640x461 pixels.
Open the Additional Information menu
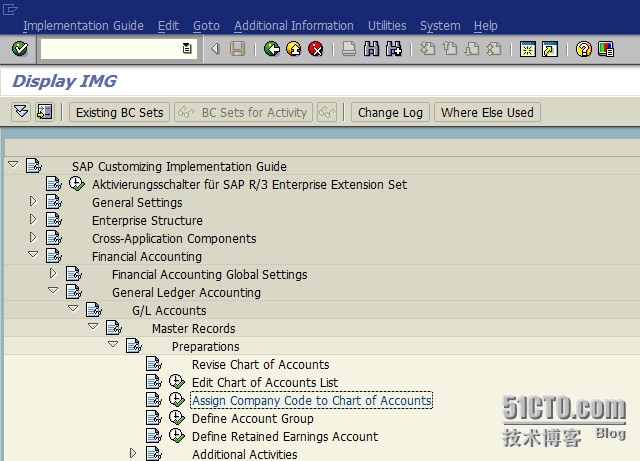(x=293, y=26)
